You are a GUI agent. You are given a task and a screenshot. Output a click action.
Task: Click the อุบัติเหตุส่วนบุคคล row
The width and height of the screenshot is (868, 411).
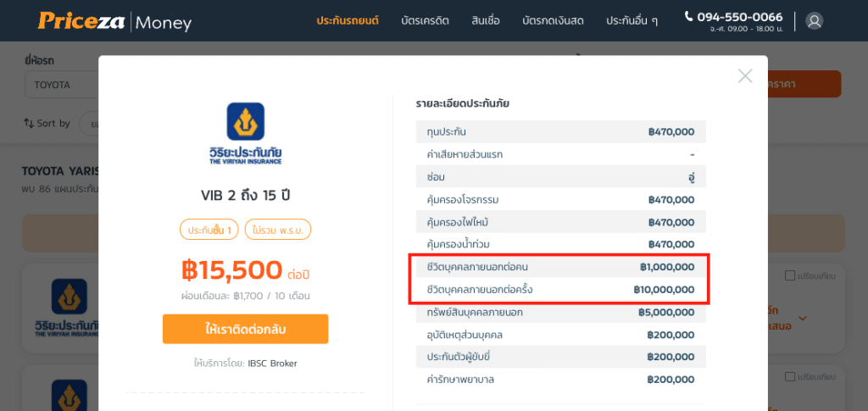(561, 335)
